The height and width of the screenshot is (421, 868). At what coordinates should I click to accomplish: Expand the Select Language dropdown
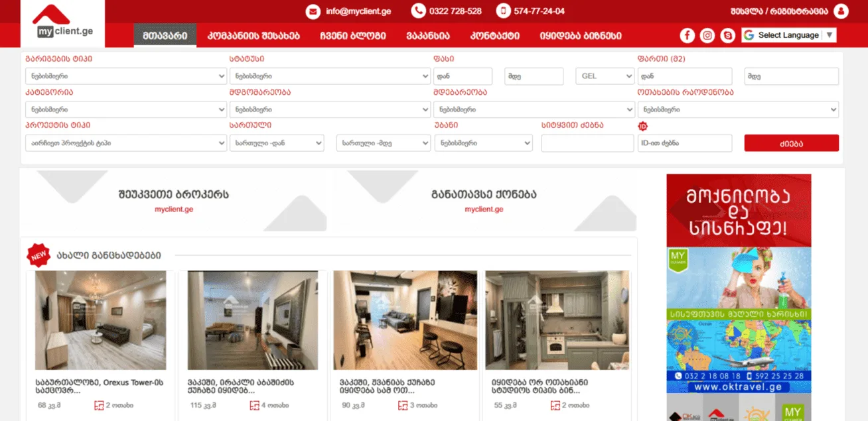coord(789,35)
